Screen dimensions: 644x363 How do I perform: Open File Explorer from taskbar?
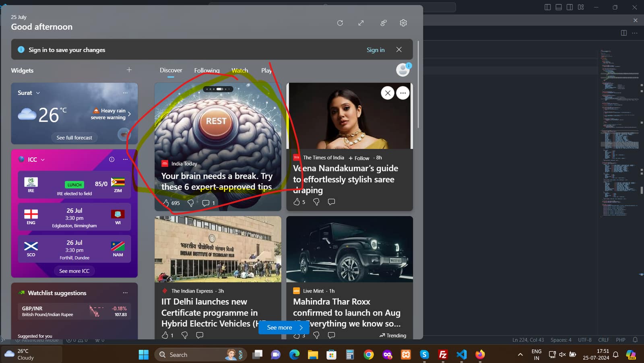[x=313, y=355]
